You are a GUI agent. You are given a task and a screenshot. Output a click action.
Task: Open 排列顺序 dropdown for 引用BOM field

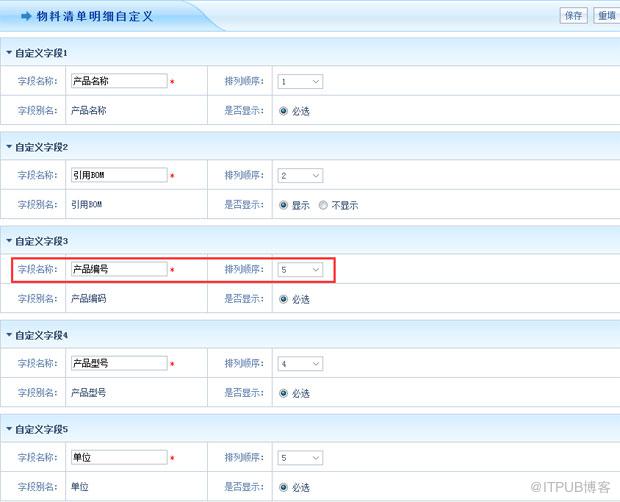tap(300, 176)
